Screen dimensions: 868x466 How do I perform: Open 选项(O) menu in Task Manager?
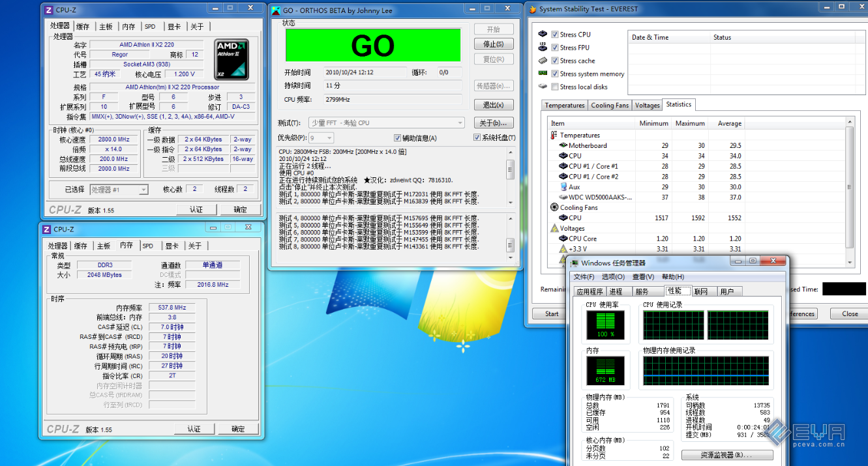(613, 277)
